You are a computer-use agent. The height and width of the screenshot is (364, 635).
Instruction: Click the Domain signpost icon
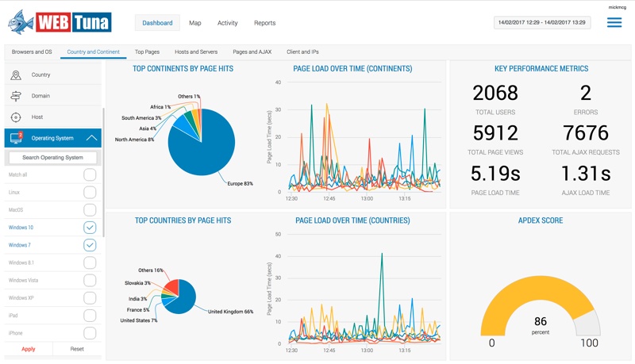(x=16, y=96)
